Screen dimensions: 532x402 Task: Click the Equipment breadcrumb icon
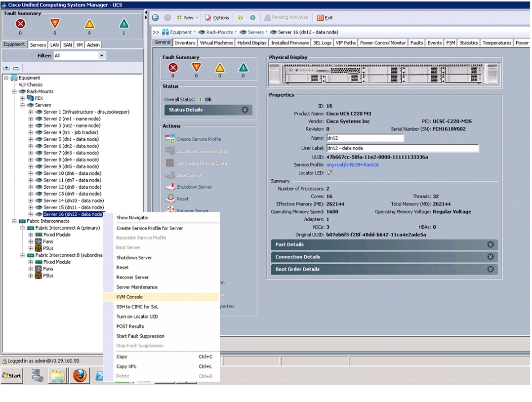(165, 32)
